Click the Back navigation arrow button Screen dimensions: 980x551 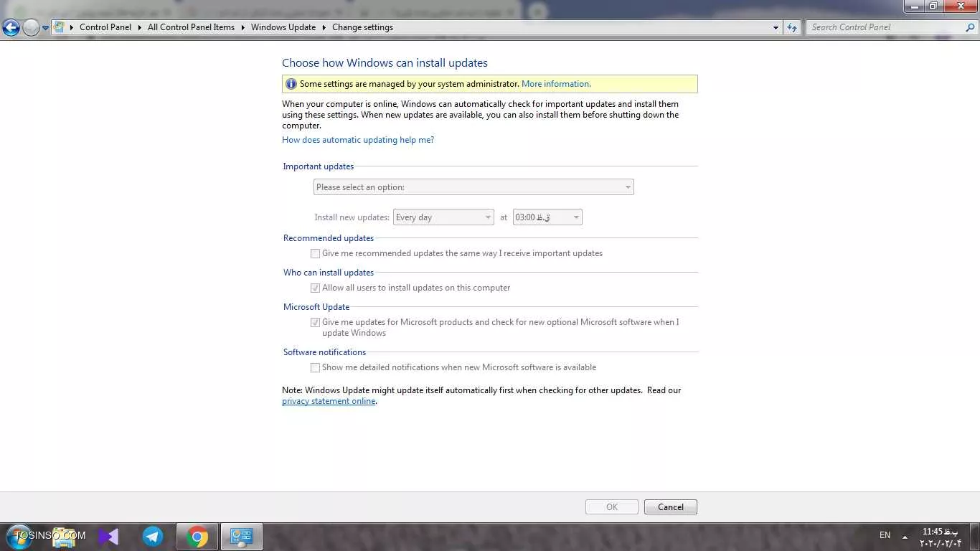tap(11, 27)
